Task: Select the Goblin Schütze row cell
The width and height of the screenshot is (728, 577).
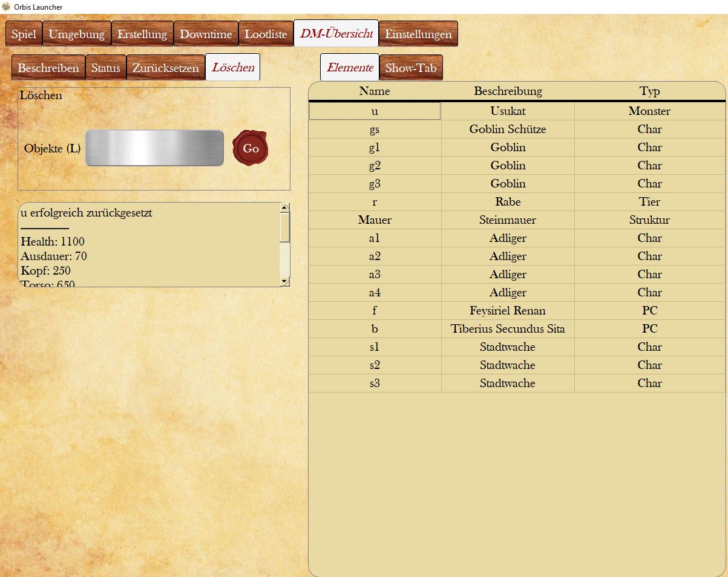Action: pos(508,129)
